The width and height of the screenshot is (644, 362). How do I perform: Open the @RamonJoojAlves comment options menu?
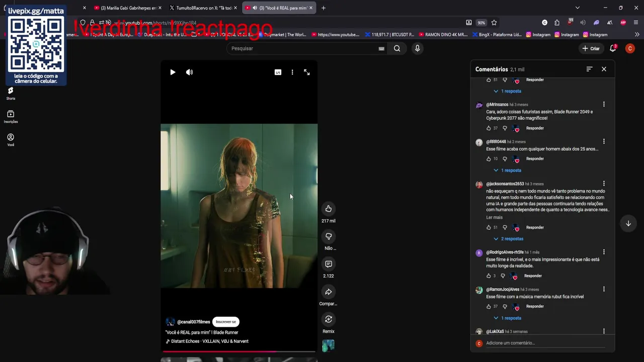coord(604,290)
